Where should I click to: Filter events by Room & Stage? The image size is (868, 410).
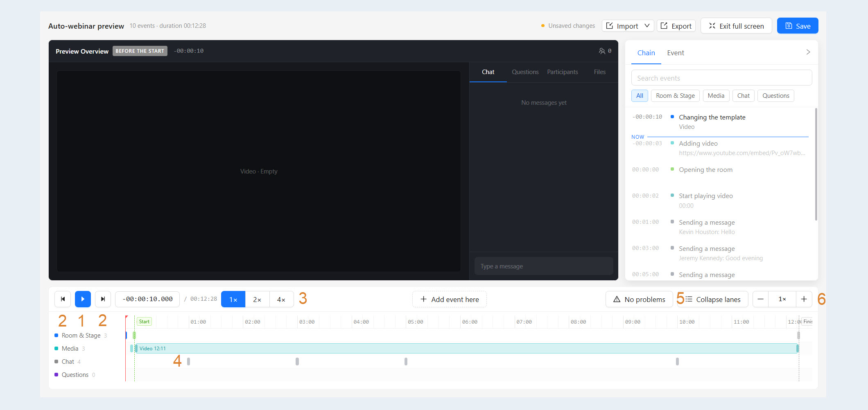(675, 96)
